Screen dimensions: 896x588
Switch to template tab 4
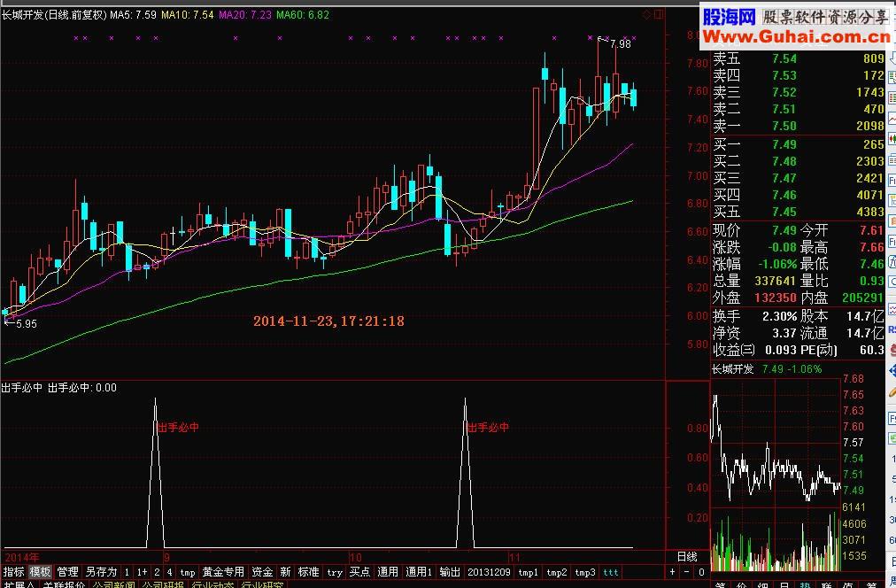pyautogui.click(x=169, y=571)
